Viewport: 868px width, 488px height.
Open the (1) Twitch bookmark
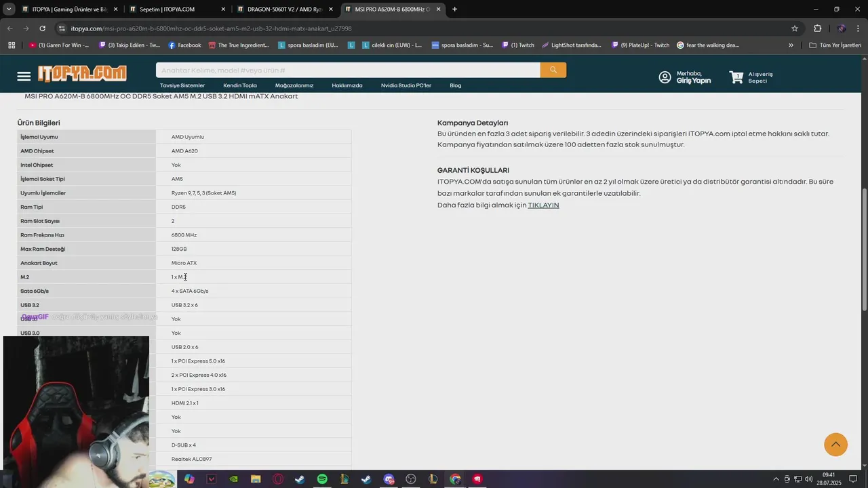[x=518, y=45]
